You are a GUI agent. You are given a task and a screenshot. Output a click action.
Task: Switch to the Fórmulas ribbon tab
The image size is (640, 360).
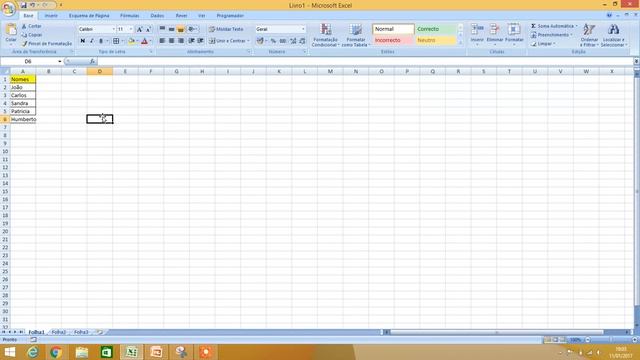tap(130, 16)
